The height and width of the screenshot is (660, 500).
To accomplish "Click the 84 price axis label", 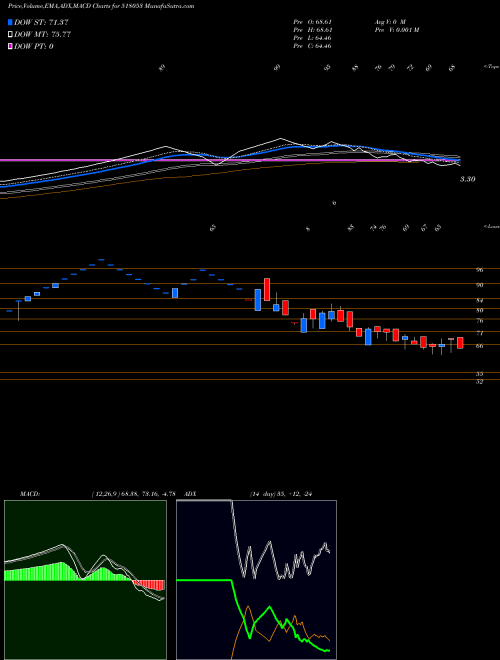I will pos(479,301).
